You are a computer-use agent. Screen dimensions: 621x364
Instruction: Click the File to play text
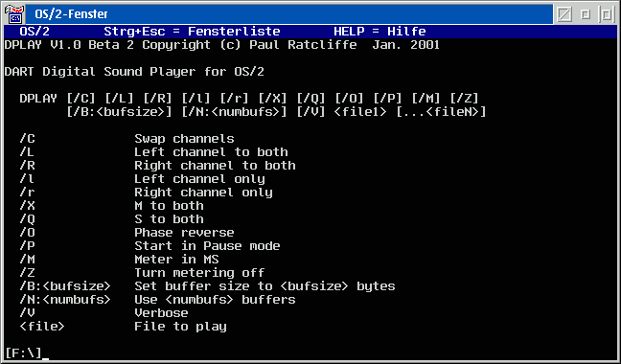(180, 327)
